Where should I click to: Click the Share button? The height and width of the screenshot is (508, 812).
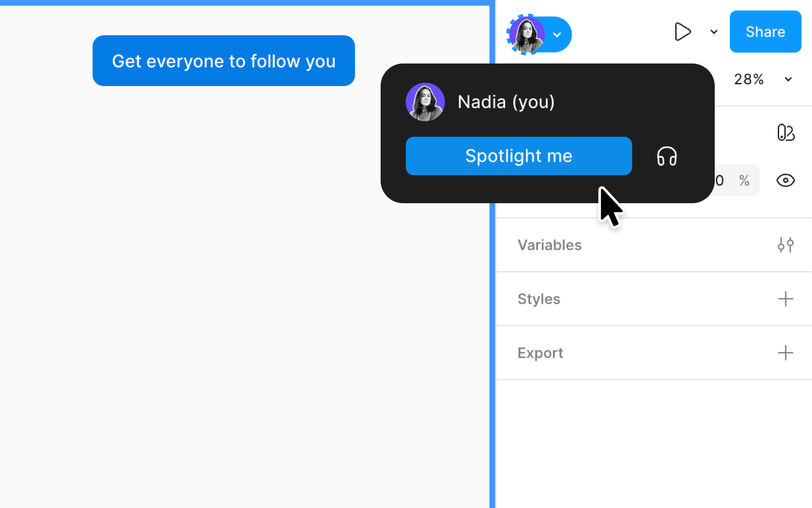tap(765, 32)
